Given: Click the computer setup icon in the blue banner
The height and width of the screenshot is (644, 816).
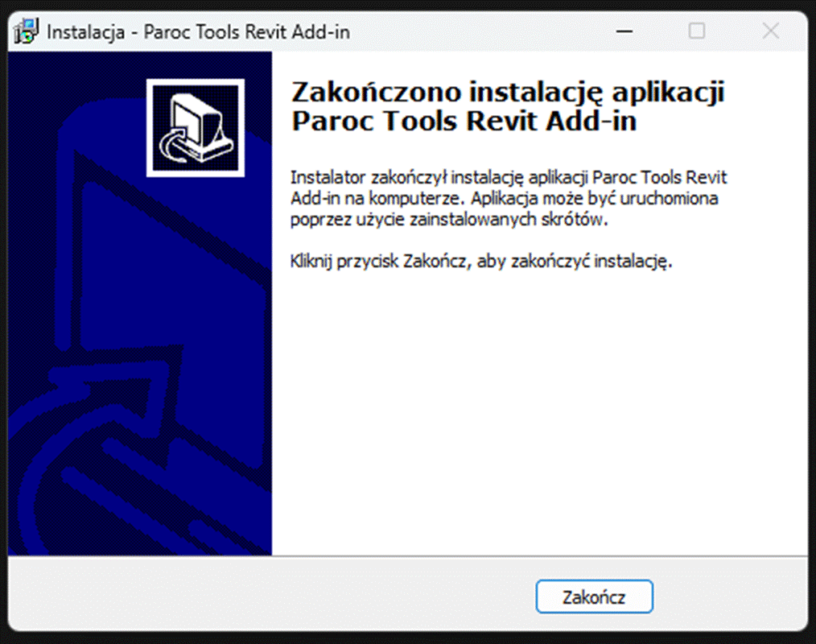Looking at the screenshot, I should click(x=195, y=127).
